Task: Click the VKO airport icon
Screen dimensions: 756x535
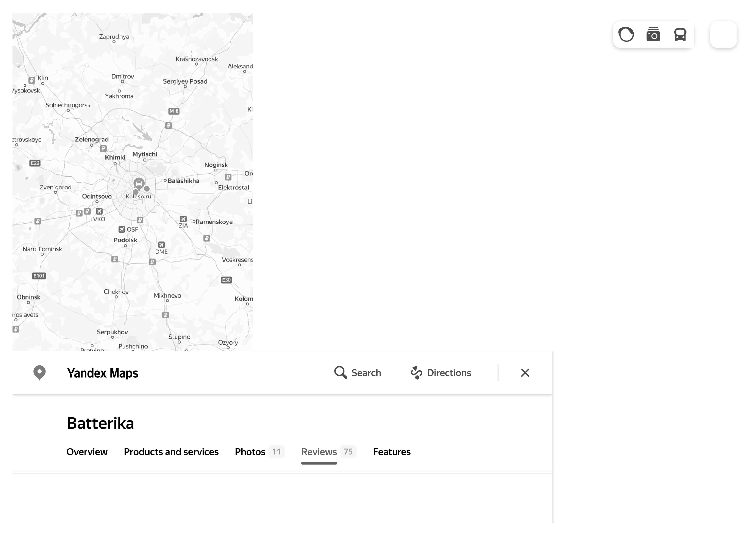Action: point(99,211)
